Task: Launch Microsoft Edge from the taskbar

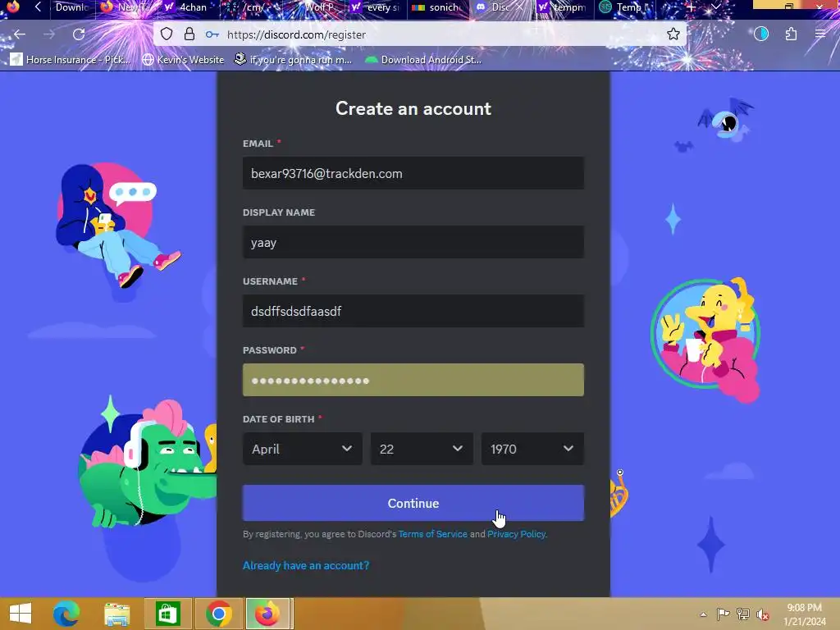Action: pos(66,614)
